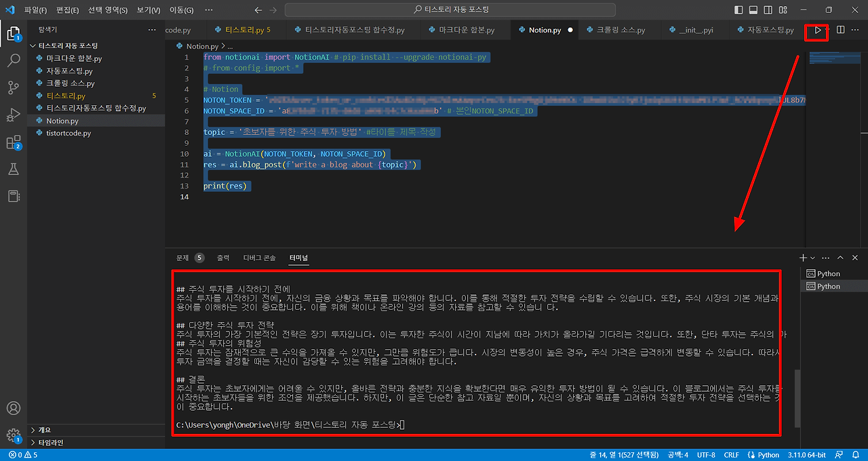Change encoding via UTF-8 in status bar

click(x=705, y=455)
